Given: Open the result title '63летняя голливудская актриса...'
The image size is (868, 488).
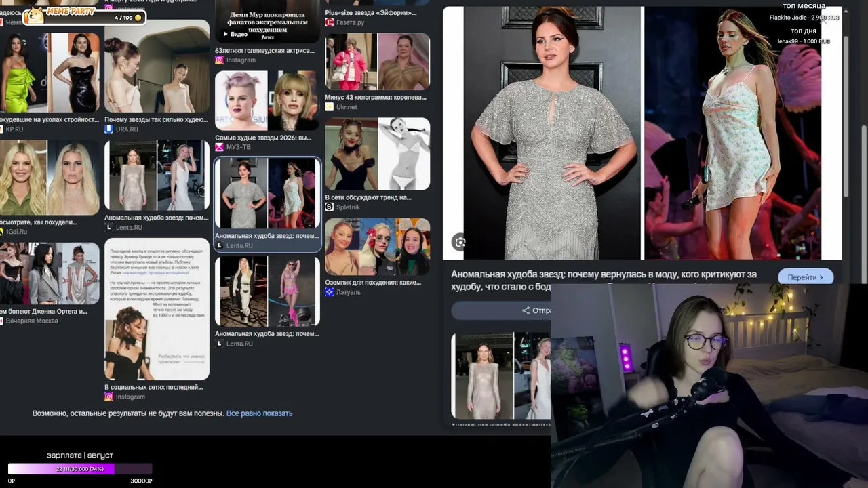Looking at the screenshot, I should [x=264, y=50].
